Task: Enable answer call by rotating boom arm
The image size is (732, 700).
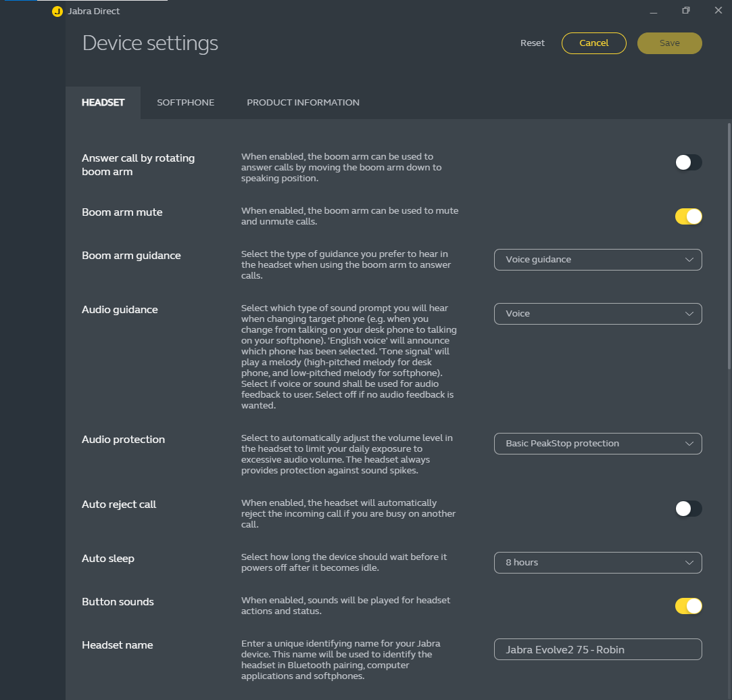Action: tap(688, 162)
